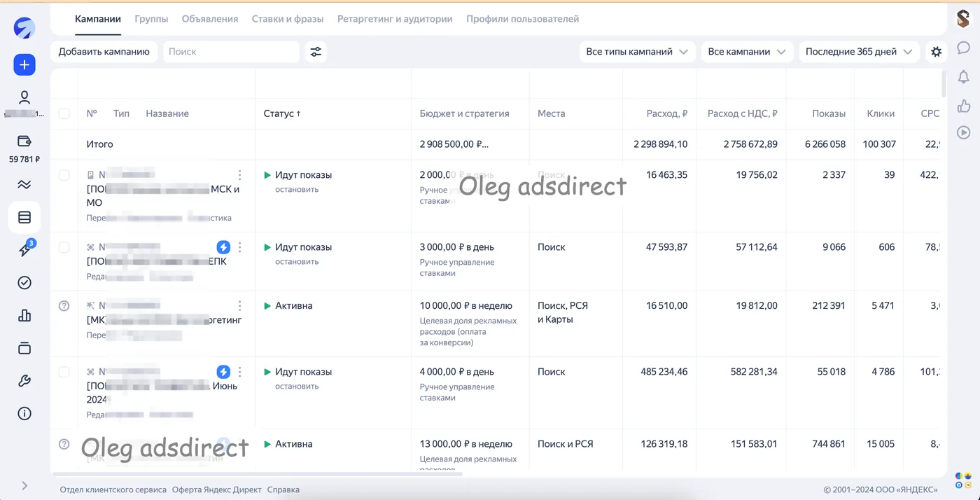Click lightning badge on ЕПК campaign
This screenshot has height=500, width=980.
tap(223, 247)
